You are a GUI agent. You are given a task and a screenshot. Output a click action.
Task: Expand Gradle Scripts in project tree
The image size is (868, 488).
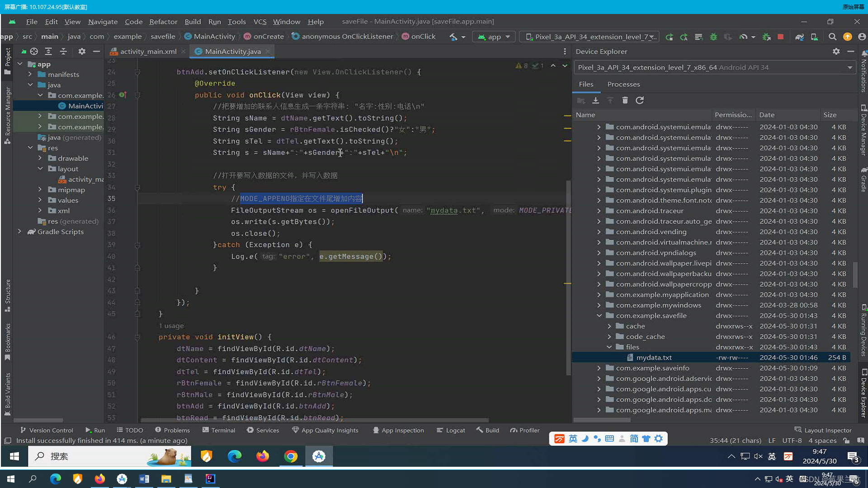click(19, 231)
